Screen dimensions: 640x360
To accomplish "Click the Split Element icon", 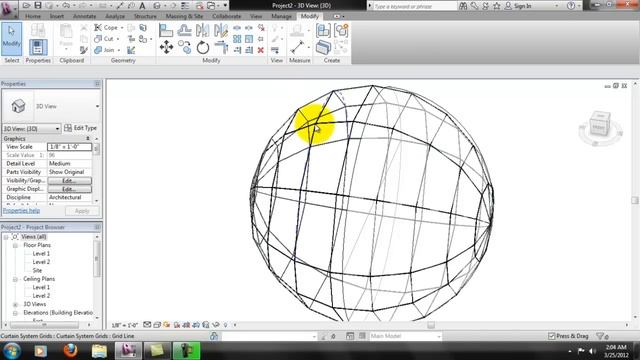I will pos(237,28).
